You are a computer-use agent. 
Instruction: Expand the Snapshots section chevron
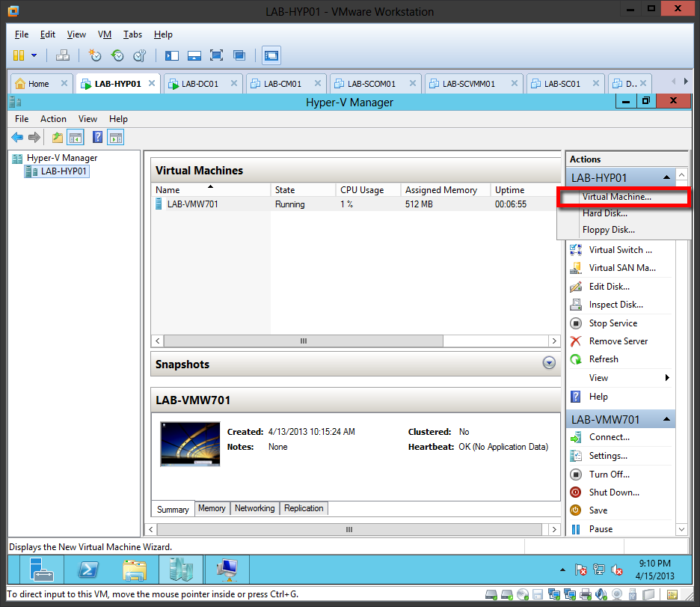tap(550, 364)
